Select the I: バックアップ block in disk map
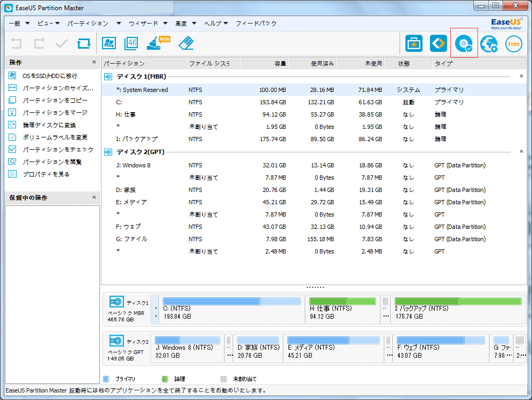532x400 pixels. pyautogui.click(x=458, y=309)
